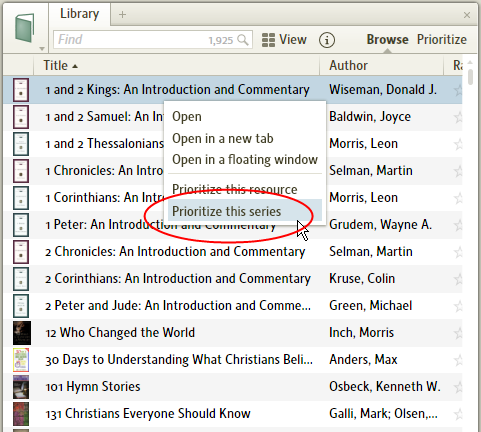Click author Kruse, Colin
The height and width of the screenshot is (432, 481).
click(362, 279)
